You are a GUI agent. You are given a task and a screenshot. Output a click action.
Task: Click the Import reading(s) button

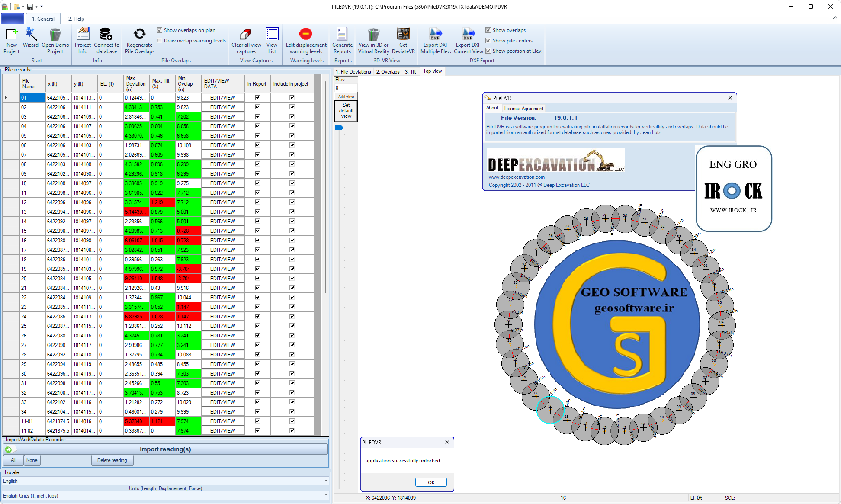click(165, 449)
